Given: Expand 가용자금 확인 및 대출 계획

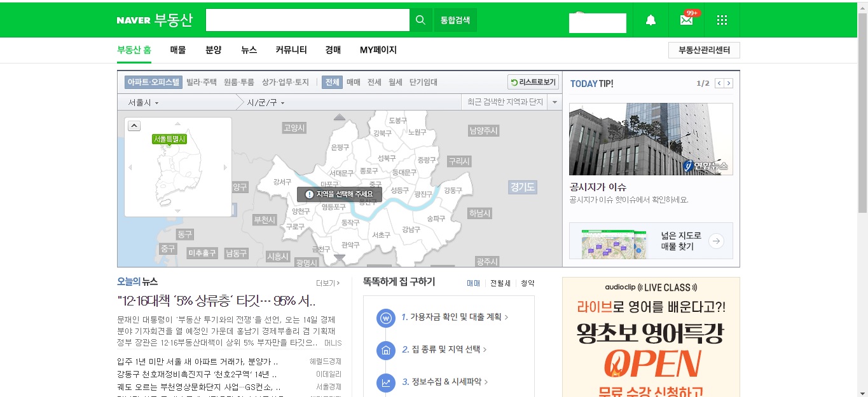Looking at the screenshot, I should (455, 317).
